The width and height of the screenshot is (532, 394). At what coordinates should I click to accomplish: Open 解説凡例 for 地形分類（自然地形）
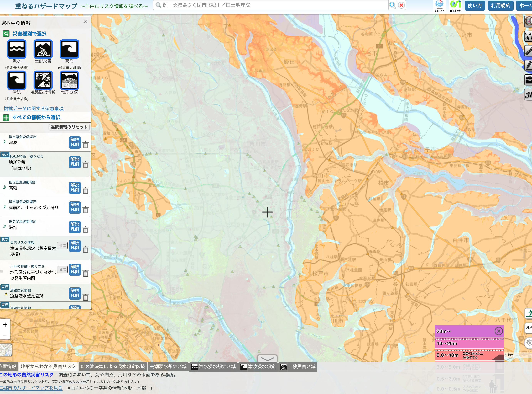click(75, 162)
